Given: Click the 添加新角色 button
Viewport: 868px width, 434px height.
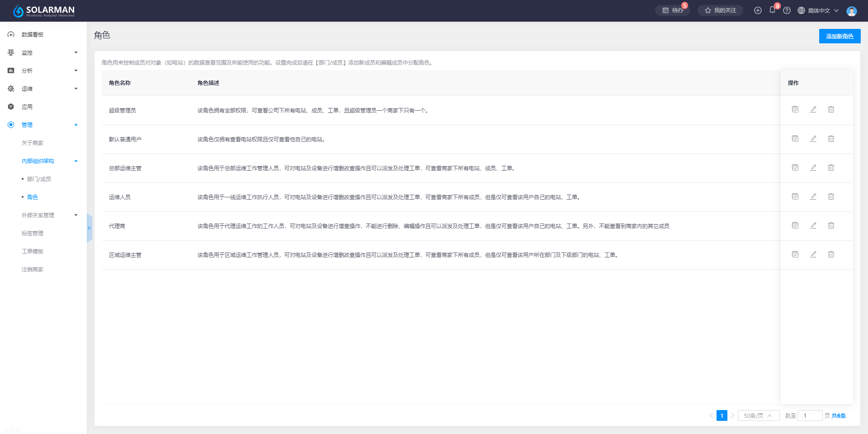Looking at the screenshot, I should 840,36.
